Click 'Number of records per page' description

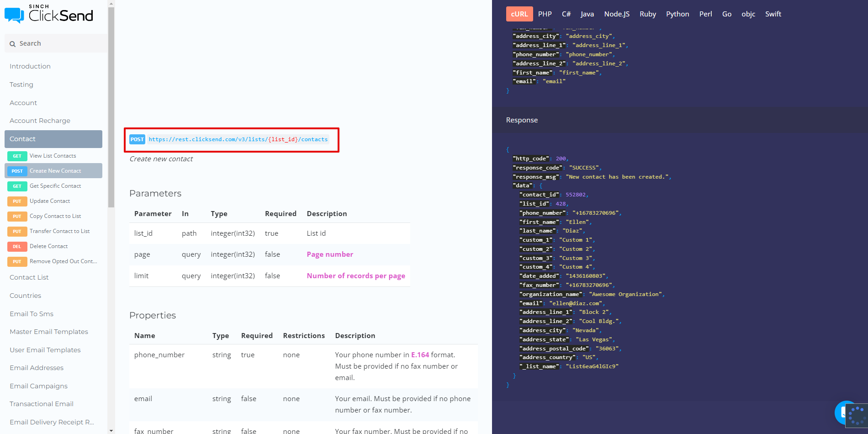pos(356,276)
